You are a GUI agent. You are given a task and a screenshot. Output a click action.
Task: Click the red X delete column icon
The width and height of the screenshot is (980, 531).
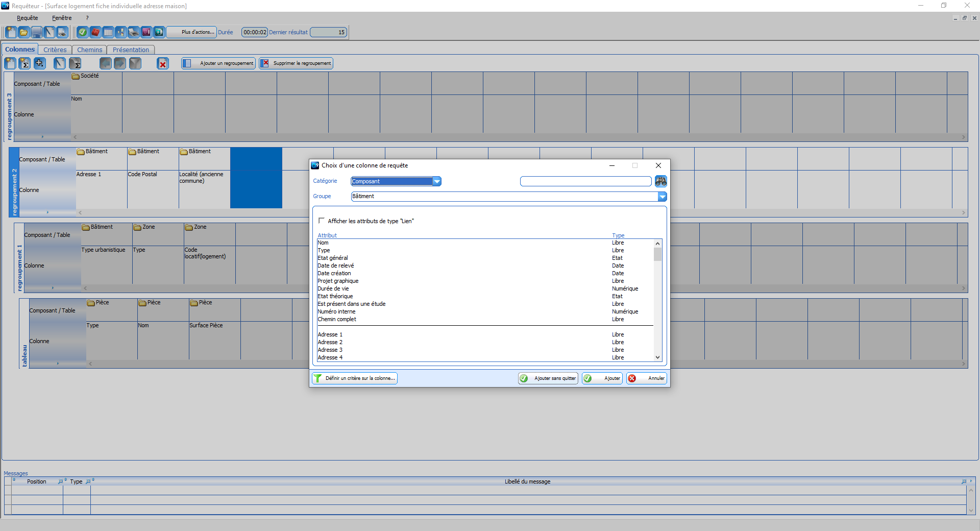point(162,64)
